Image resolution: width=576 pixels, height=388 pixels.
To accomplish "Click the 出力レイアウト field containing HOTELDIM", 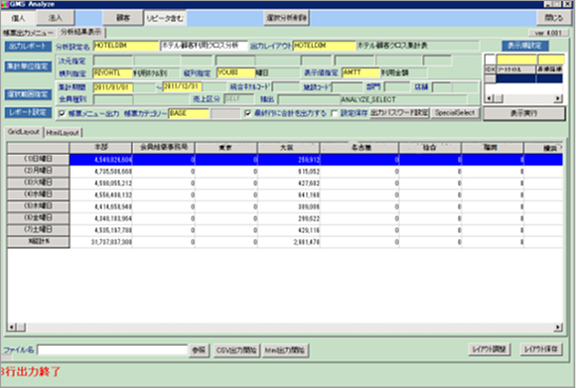I will pyautogui.click(x=324, y=46).
